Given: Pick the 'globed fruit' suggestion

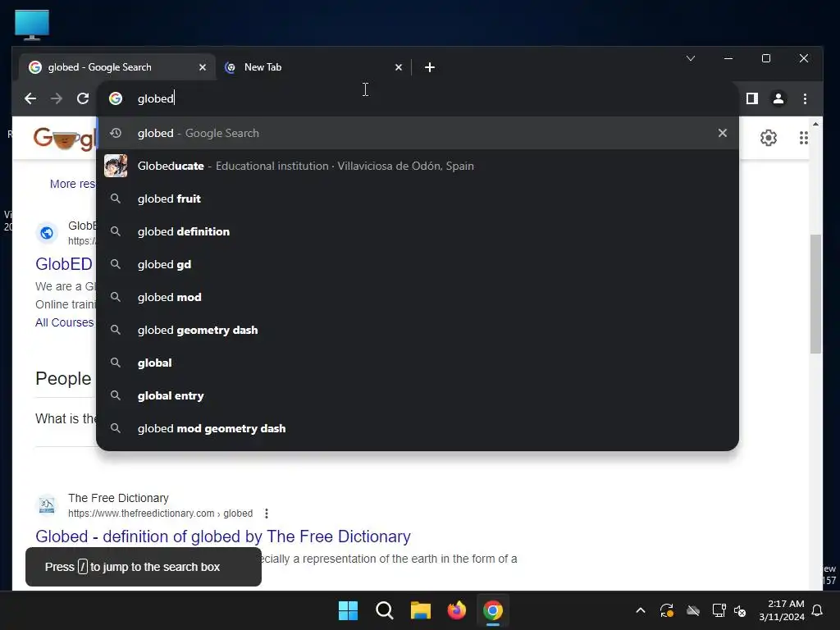Looking at the screenshot, I should (x=418, y=199).
